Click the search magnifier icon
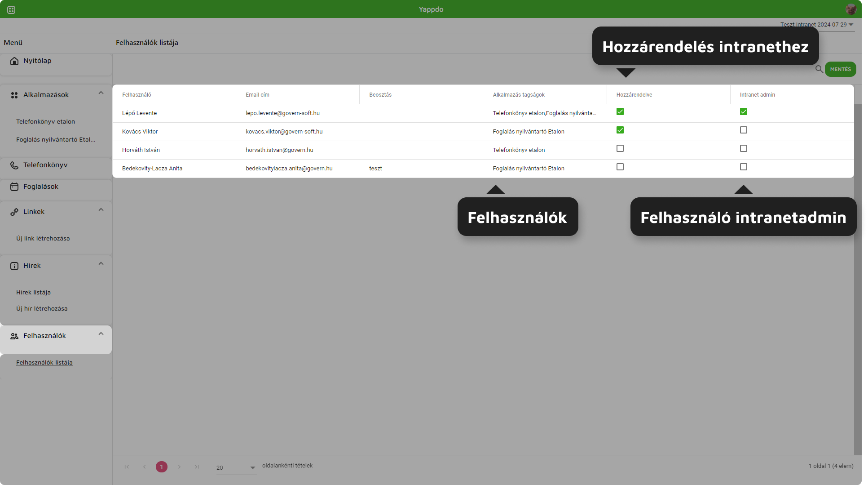This screenshot has width=868, height=485. click(x=819, y=69)
